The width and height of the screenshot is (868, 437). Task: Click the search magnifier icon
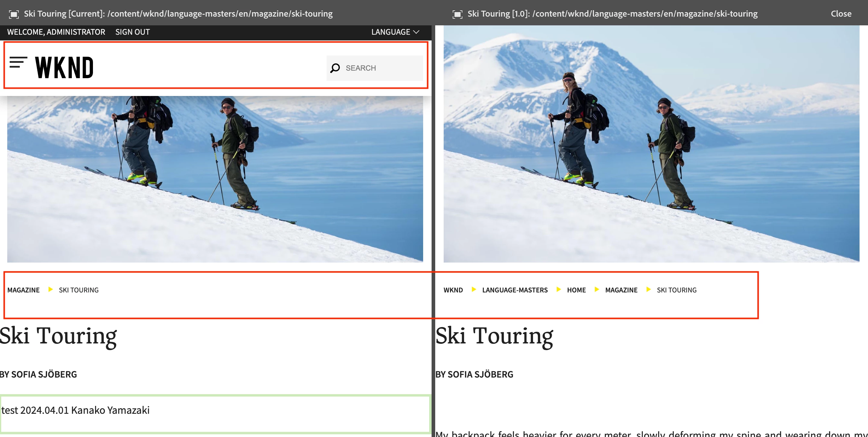pyautogui.click(x=335, y=68)
